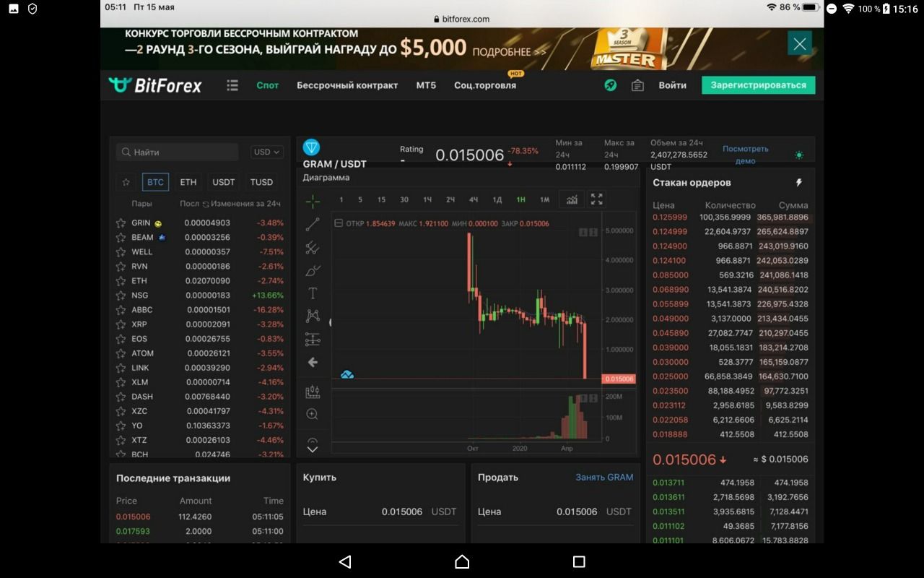Select the TUSD market tab
Screen dimensions: 924x578
[x=261, y=182]
